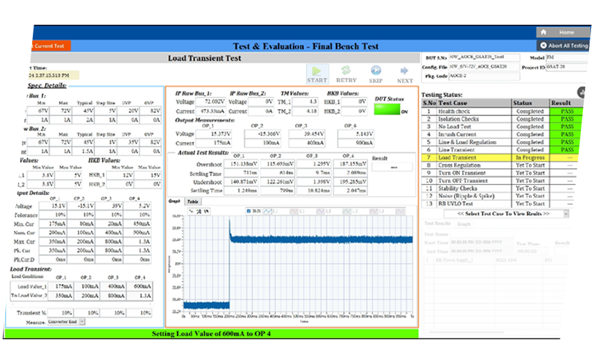Select the No Load Test row
The height and width of the screenshot is (364, 594).
pyautogui.click(x=500, y=127)
